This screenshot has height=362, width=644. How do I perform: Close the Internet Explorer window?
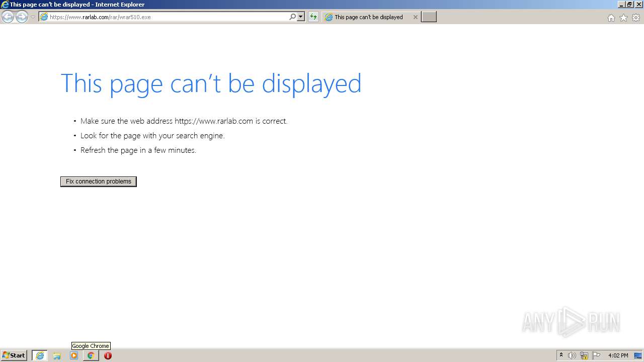pos(638,5)
